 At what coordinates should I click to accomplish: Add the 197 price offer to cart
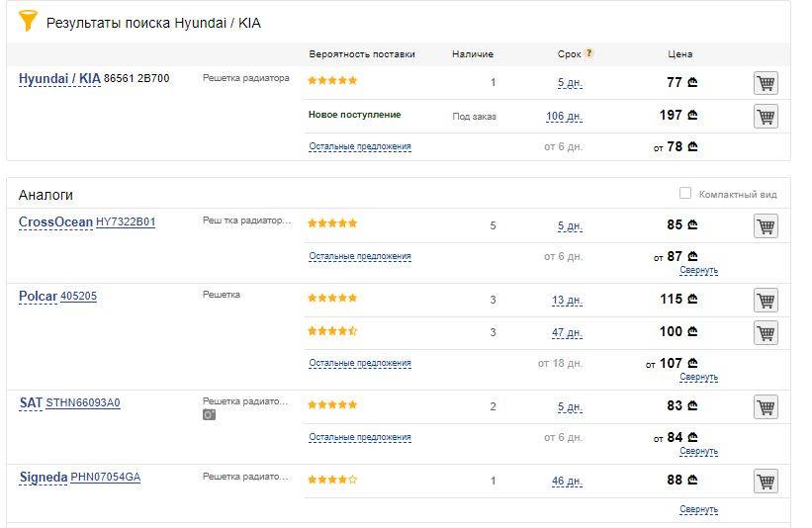coord(766,117)
